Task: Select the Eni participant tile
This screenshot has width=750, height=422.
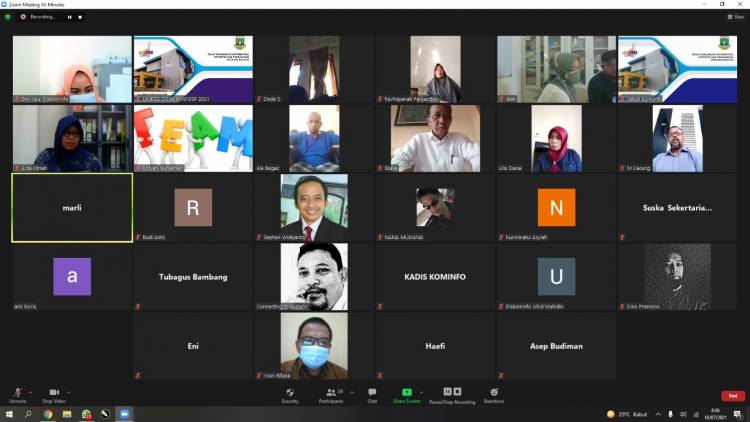Action: (x=193, y=346)
